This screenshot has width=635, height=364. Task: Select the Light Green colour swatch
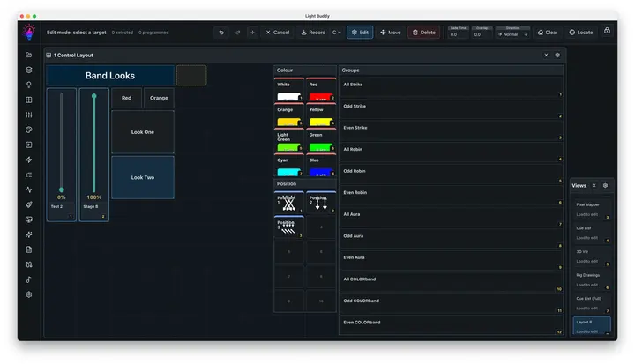coord(288,140)
